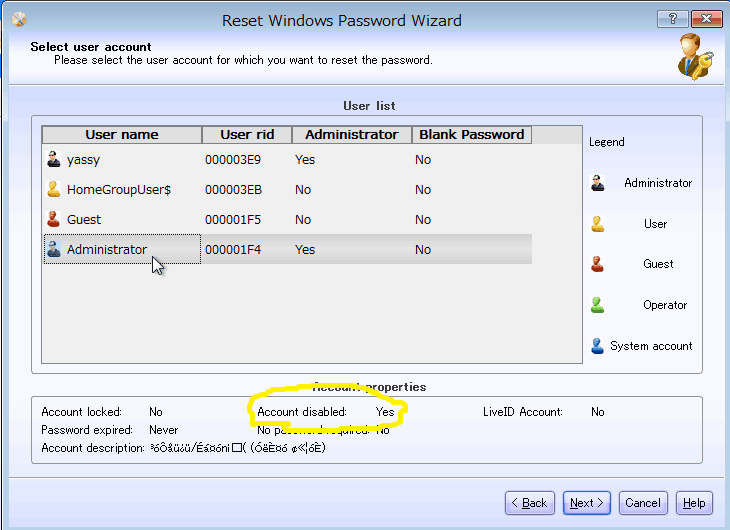Click the blue System account legend icon
The height and width of the screenshot is (530, 730).
point(598,346)
